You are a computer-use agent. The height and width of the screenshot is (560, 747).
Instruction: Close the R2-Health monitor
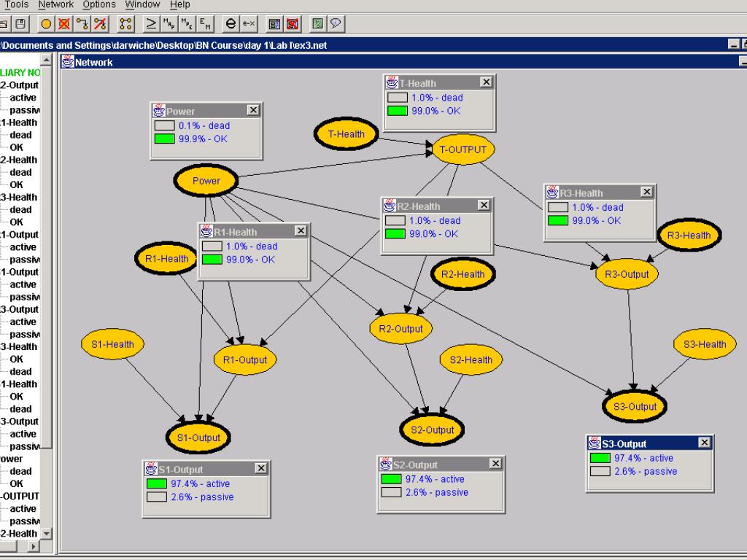[x=484, y=205]
